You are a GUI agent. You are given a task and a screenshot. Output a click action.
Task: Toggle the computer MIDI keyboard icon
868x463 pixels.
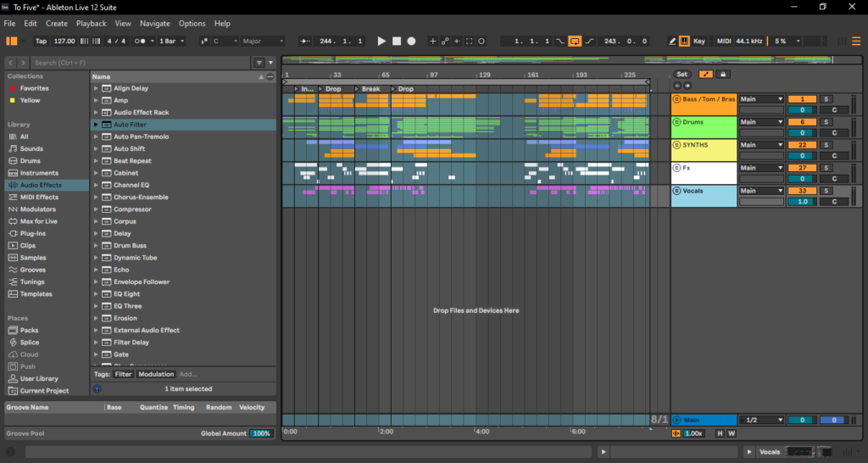pos(685,41)
